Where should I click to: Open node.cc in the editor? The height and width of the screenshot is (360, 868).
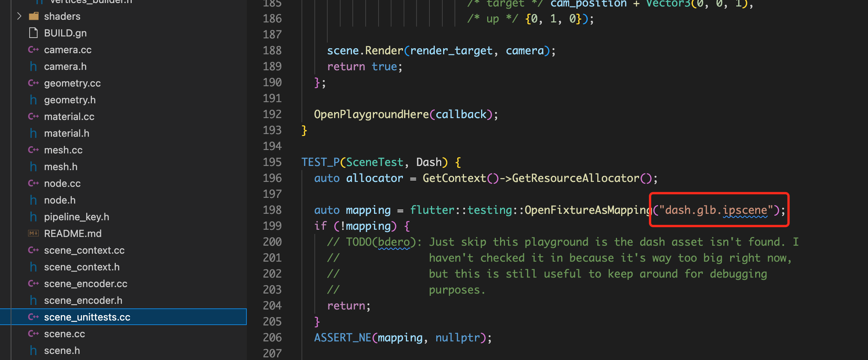tap(62, 183)
